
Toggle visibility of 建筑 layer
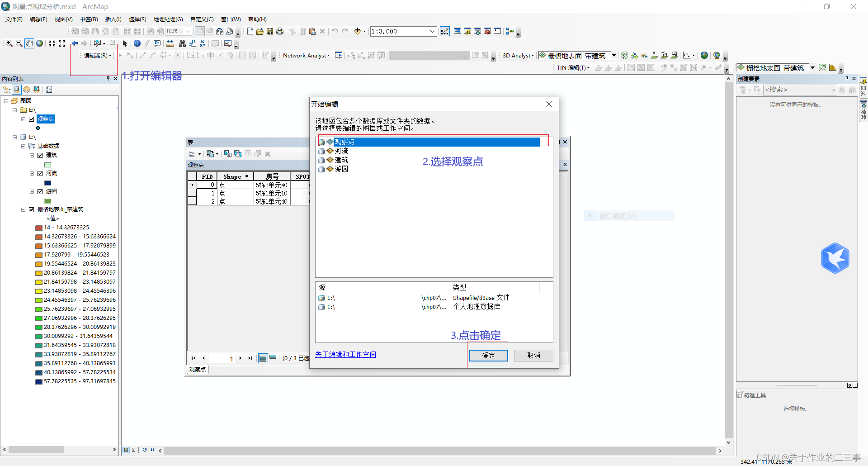pyautogui.click(x=40, y=155)
